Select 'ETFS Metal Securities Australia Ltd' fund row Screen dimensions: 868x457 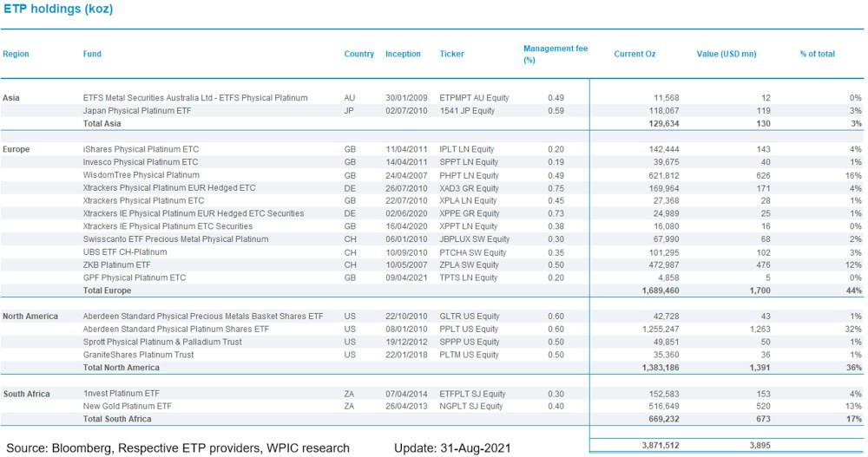click(431, 98)
